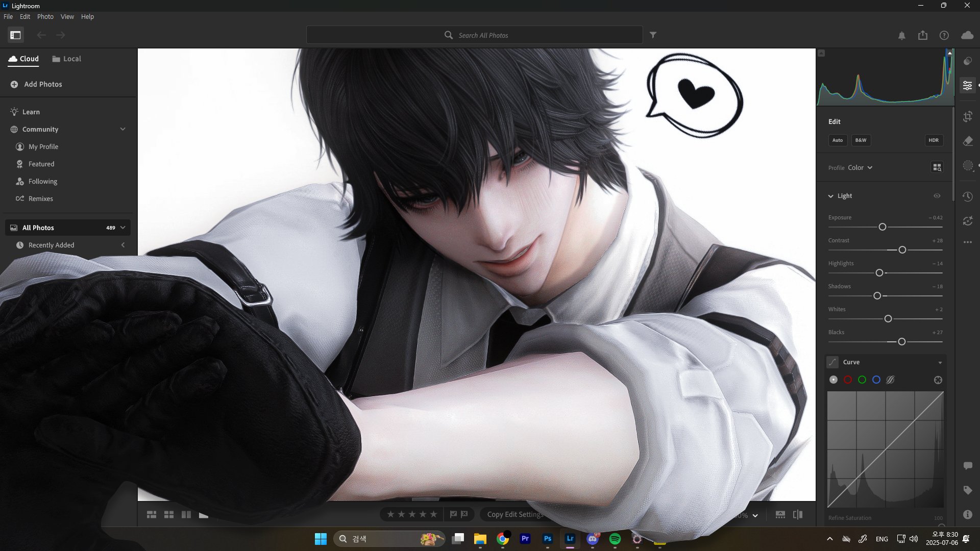Click the Contrast slider handle
Image resolution: width=980 pixels, height=551 pixels.
902,250
